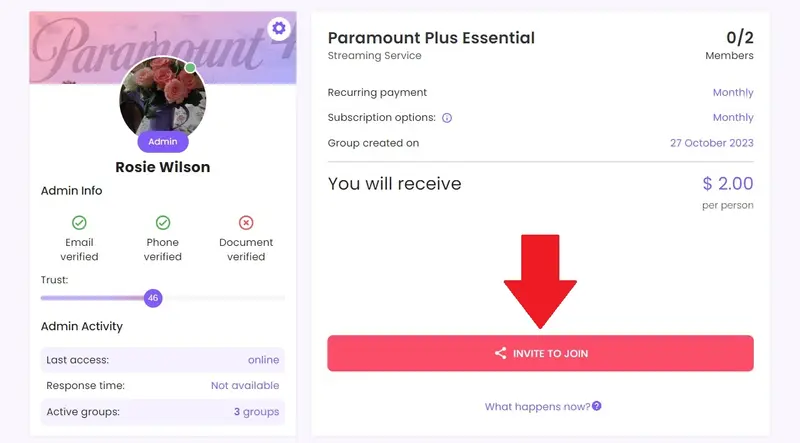Click the green email verified checkmark
Viewport: 800px width, 443px height.
[x=79, y=222]
